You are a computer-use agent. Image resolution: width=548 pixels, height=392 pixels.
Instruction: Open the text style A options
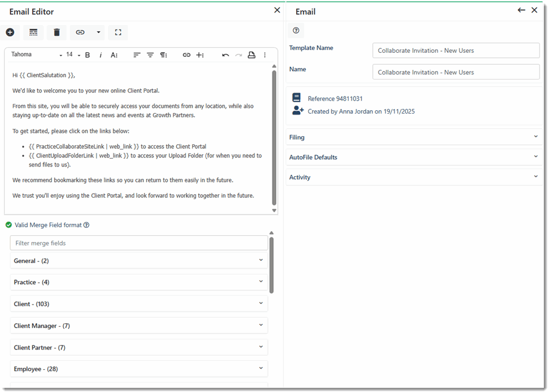pos(114,55)
